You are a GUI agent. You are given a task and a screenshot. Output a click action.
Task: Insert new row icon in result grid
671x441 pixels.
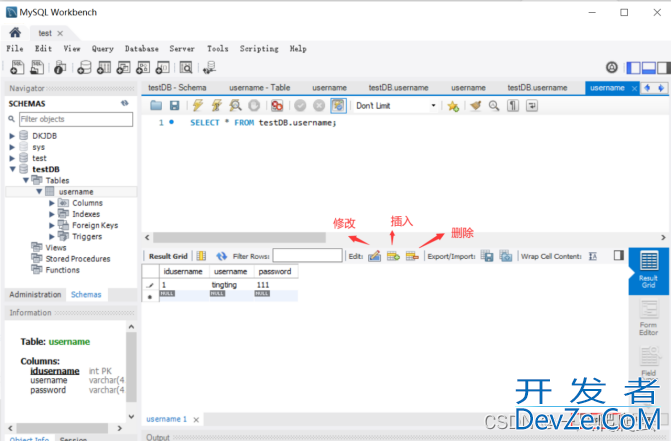393,256
